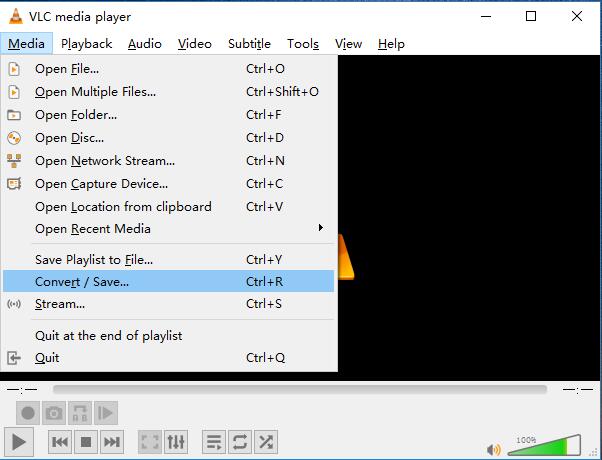This screenshot has width=602, height=460.
Task: Choose Open Multiple Files... entry
Action: [169, 92]
